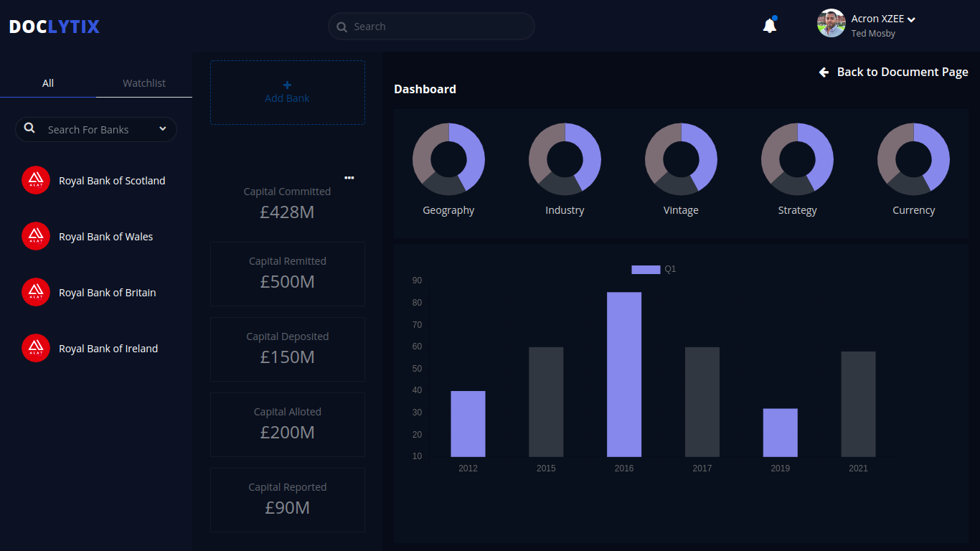Click the magnifier icon in bank search

(x=29, y=128)
